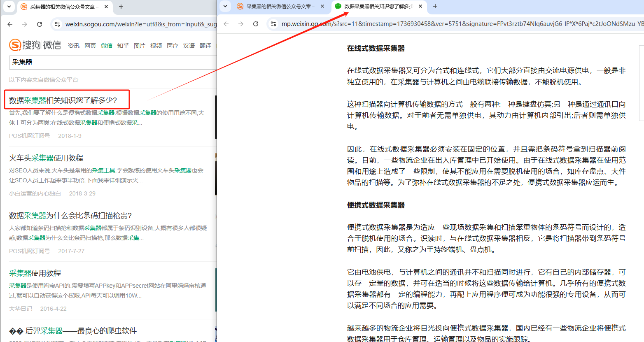Click the date text 2018-3-29
644x342 pixels.
[x=82, y=193]
